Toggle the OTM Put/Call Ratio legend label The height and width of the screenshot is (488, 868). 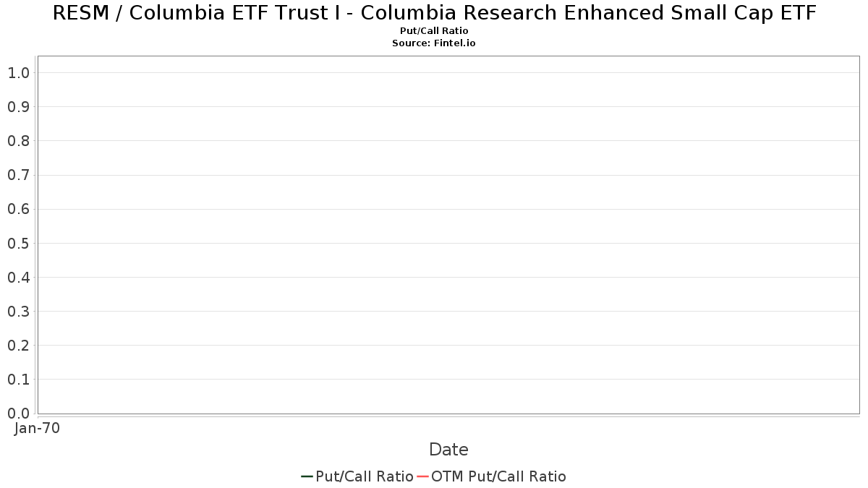coord(498,476)
